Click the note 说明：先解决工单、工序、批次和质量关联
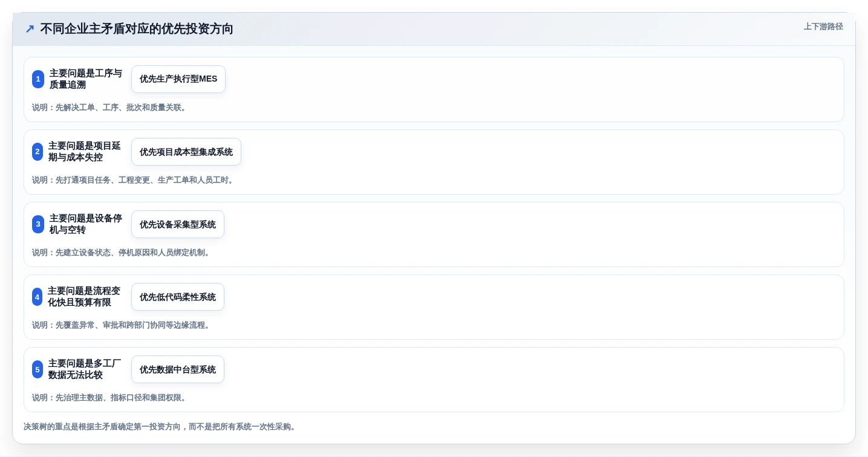Screen dimensions: 868x457 coord(111,108)
